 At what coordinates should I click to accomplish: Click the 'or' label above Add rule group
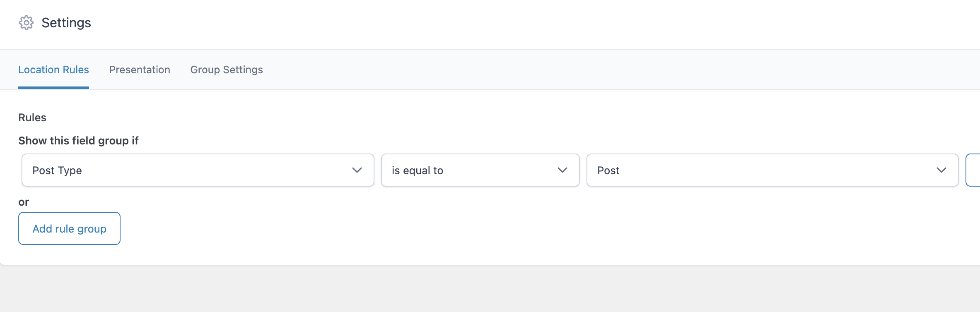[x=24, y=202]
